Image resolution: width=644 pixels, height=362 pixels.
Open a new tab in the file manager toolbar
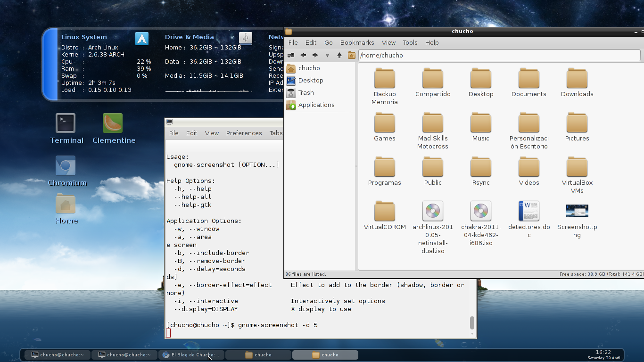click(291, 55)
